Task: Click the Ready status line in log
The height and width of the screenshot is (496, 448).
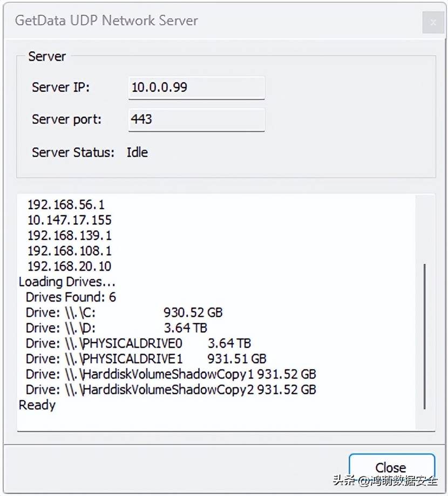Action: [x=37, y=405]
